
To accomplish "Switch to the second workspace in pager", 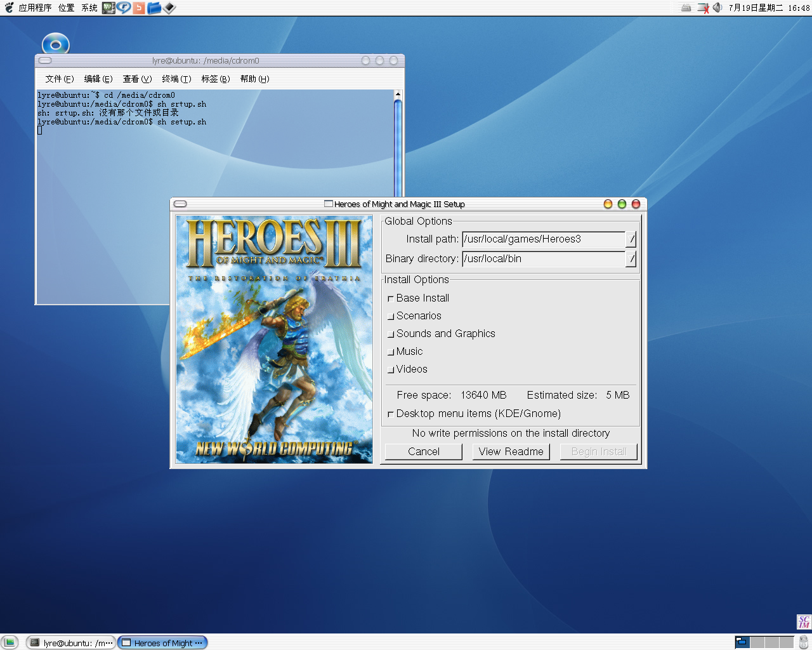I will [757, 642].
